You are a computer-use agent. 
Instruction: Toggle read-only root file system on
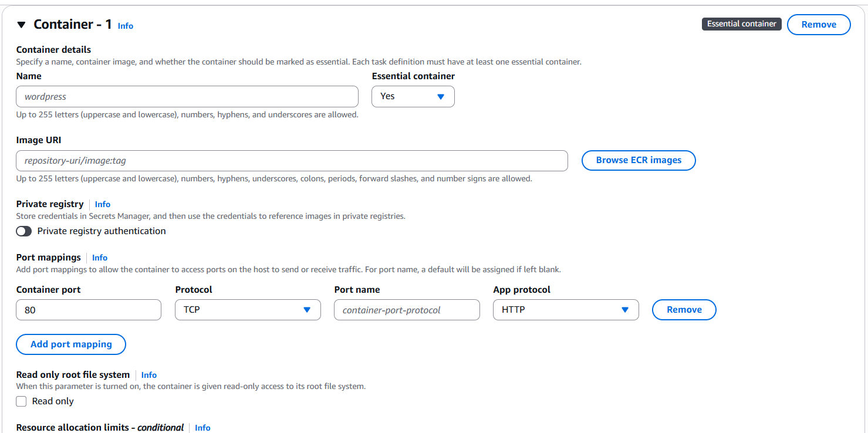click(21, 401)
